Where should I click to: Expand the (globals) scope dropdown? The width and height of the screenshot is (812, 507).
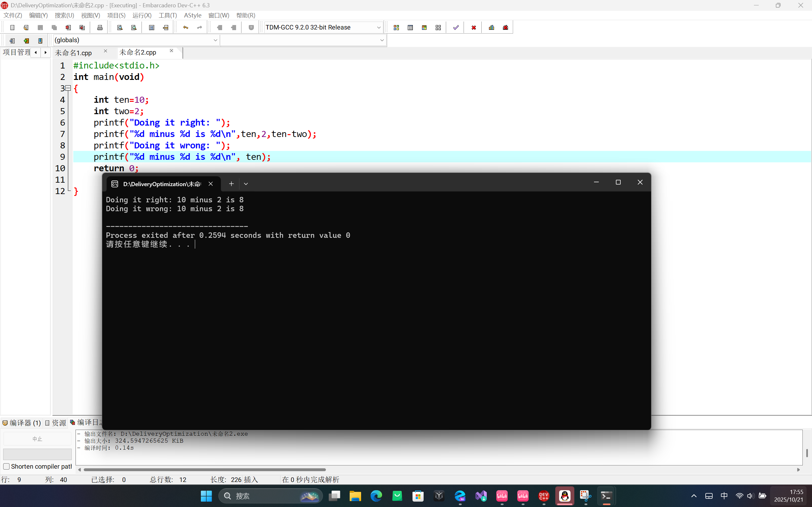[215, 40]
